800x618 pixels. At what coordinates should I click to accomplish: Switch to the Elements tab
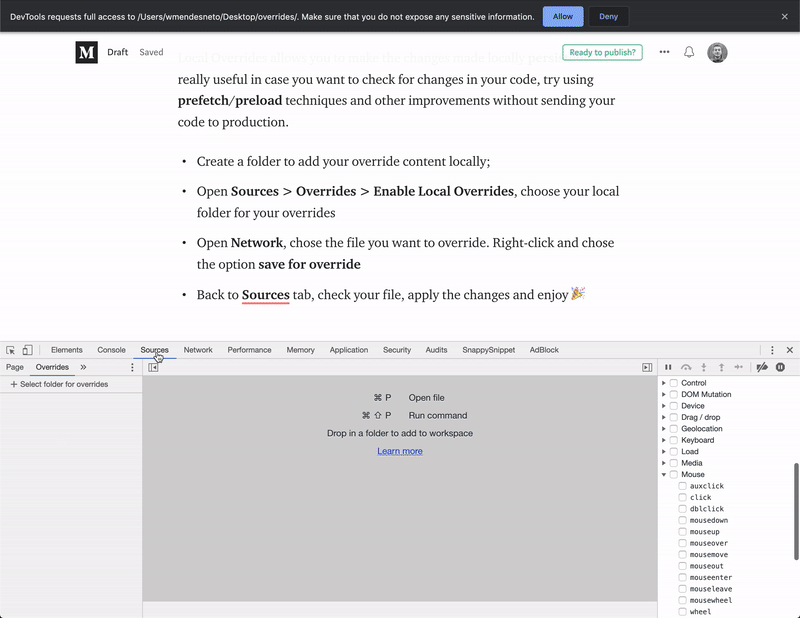[67, 350]
